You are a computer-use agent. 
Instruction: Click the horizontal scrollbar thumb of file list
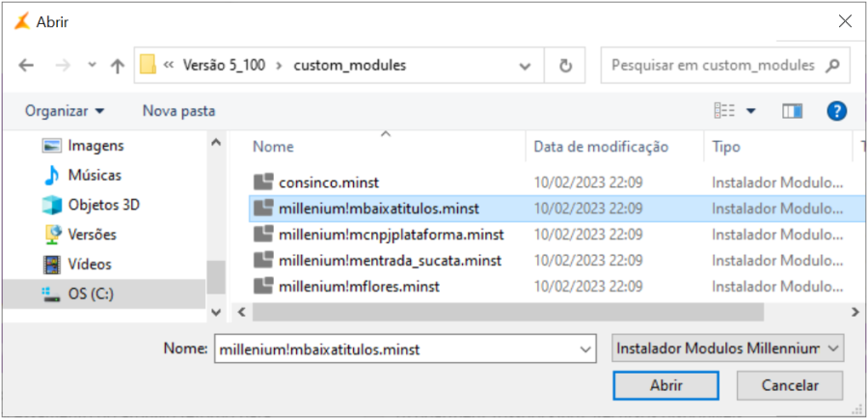pos(507,312)
